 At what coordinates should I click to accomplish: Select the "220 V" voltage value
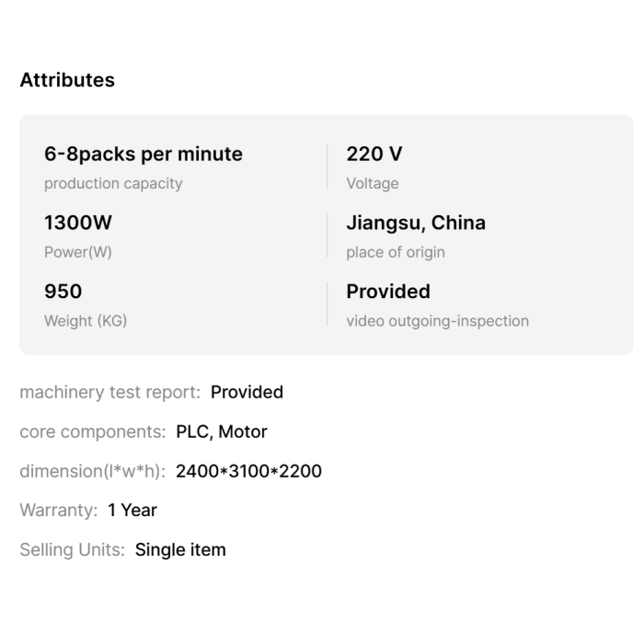(374, 155)
